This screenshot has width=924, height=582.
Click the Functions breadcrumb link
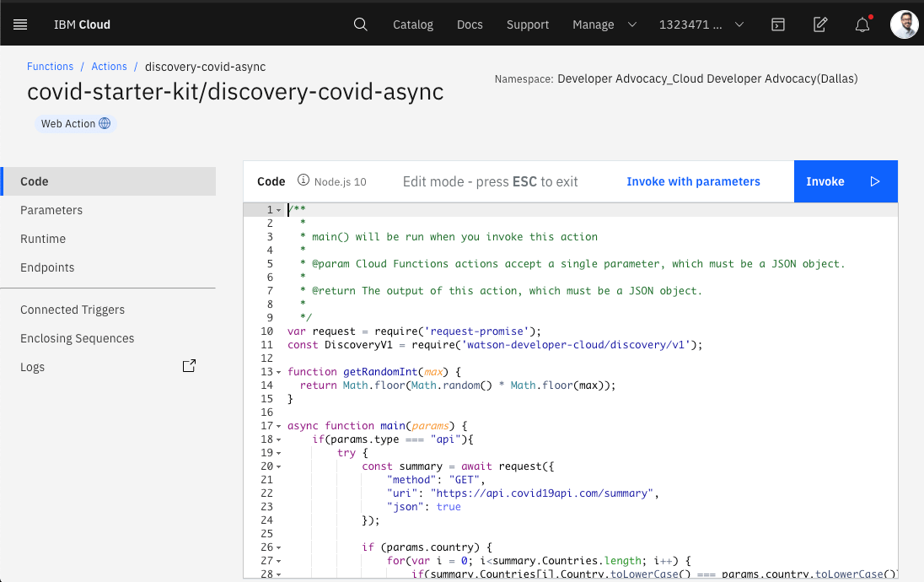coord(50,66)
